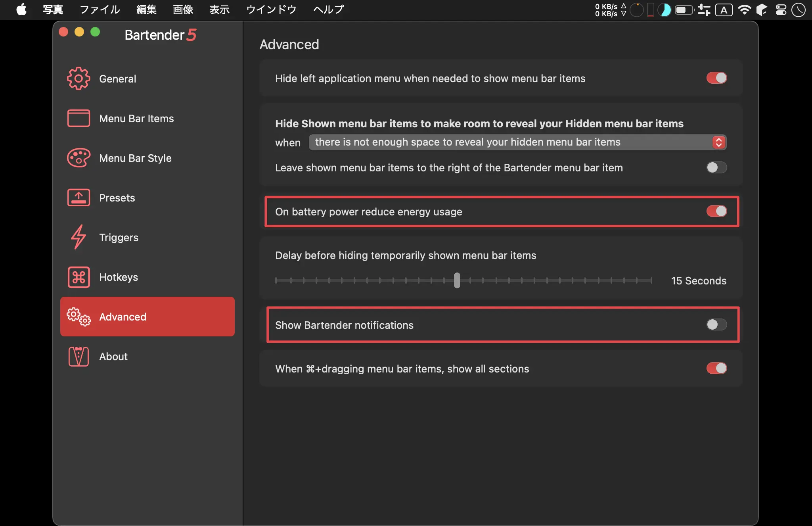Click the red vertical bar indicator in menu bar

650,10
